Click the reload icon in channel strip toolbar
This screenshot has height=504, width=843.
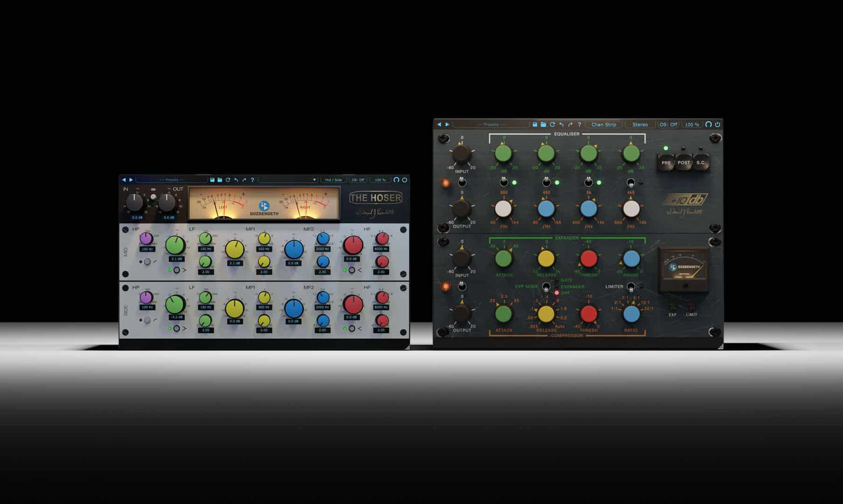point(552,124)
